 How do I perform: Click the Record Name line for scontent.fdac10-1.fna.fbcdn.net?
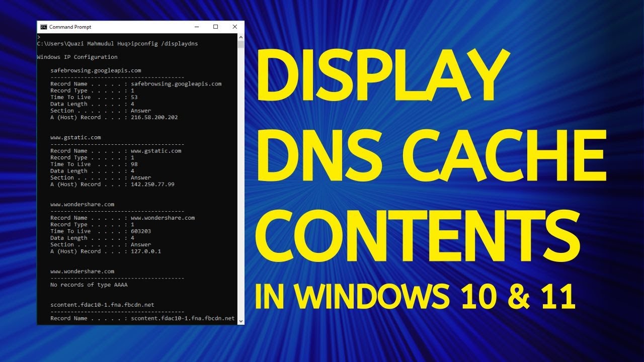click(x=142, y=318)
